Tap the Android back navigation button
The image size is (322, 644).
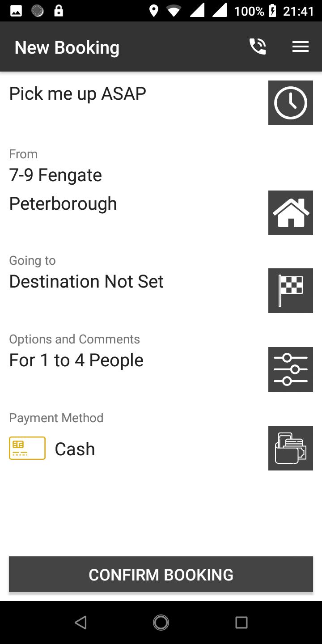[x=80, y=623]
